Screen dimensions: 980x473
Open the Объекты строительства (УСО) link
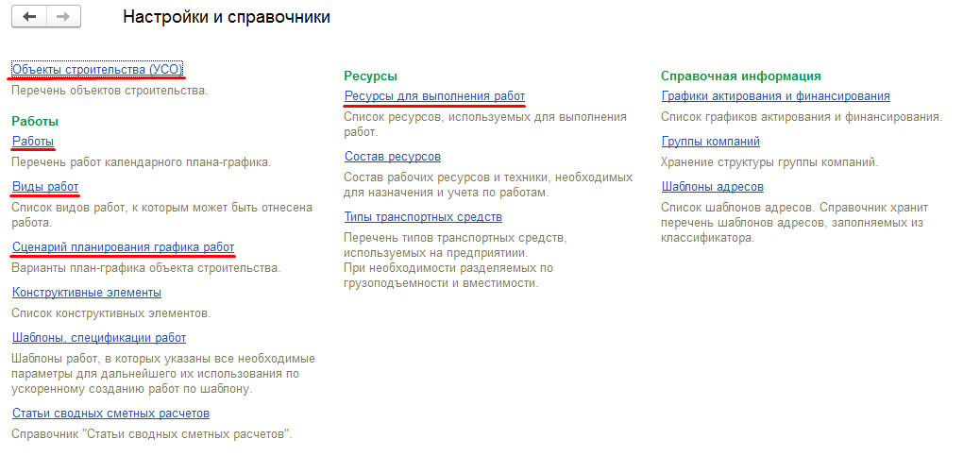pyautogui.click(x=96, y=70)
